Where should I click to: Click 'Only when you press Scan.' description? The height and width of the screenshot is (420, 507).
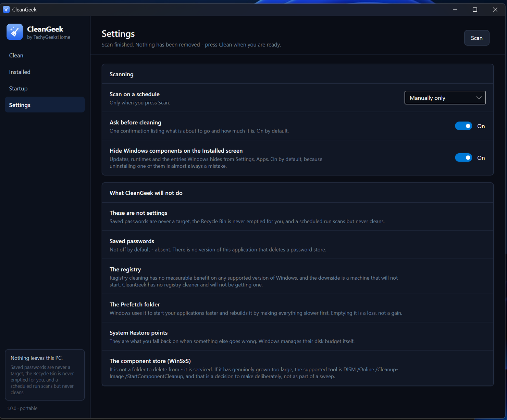pyautogui.click(x=140, y=103)
